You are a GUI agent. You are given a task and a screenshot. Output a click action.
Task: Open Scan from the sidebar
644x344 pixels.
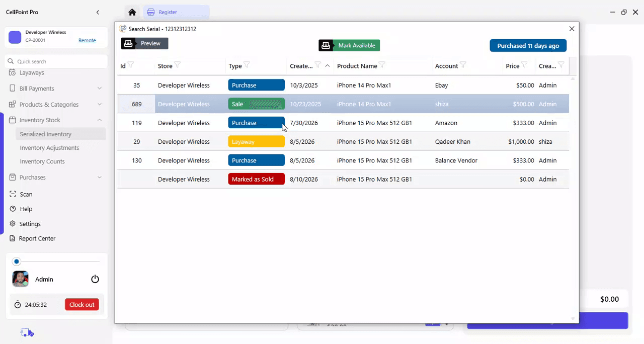click(26, 194)
